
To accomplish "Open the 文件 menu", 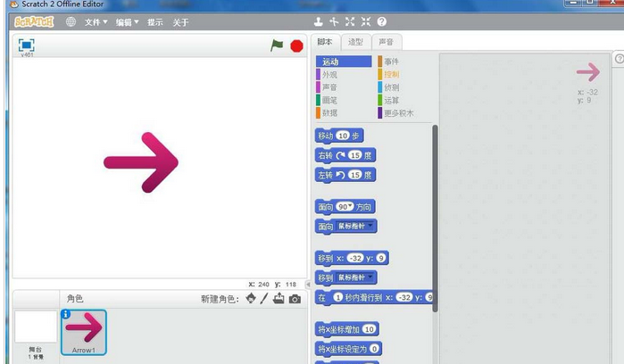I will pyautogui.click(x=96, y=21).
